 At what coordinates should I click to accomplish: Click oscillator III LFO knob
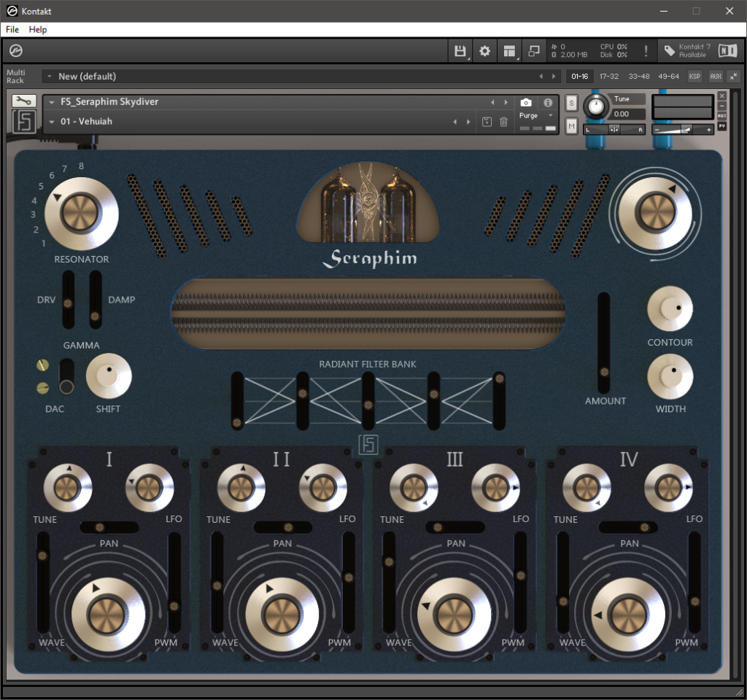click(496, 488)
